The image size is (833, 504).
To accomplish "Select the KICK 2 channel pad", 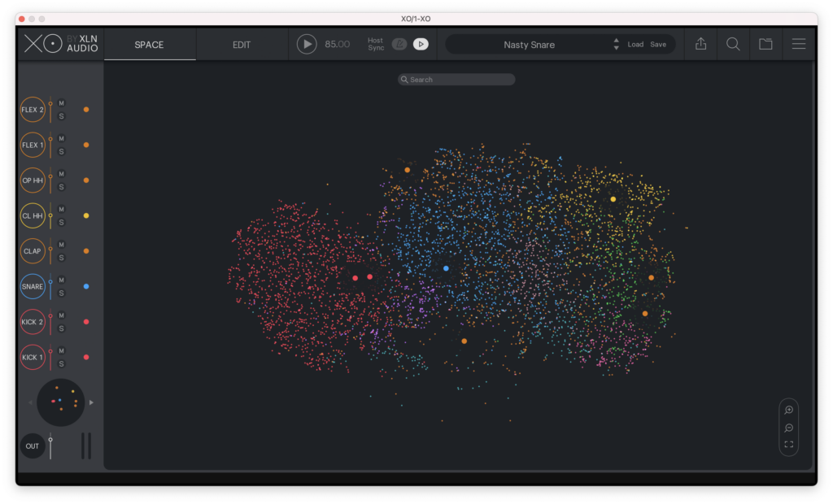I will point(33,322).
